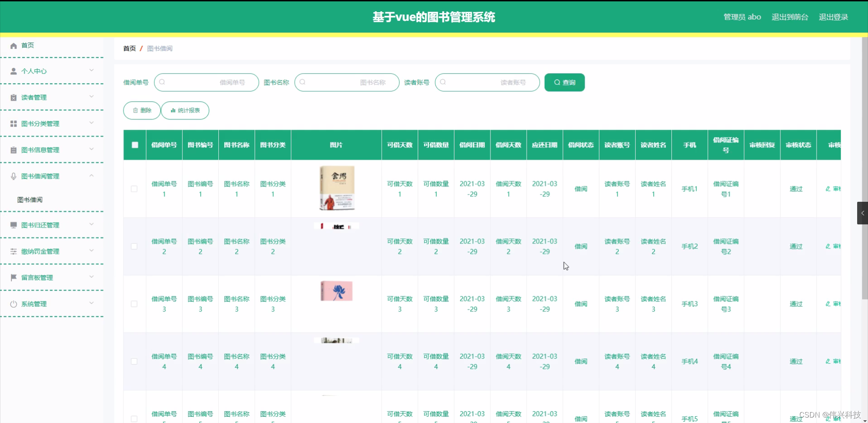The image size is (868, 423).
Task: Click 退出到前台 in the top bar
Action: coord(790,17)
